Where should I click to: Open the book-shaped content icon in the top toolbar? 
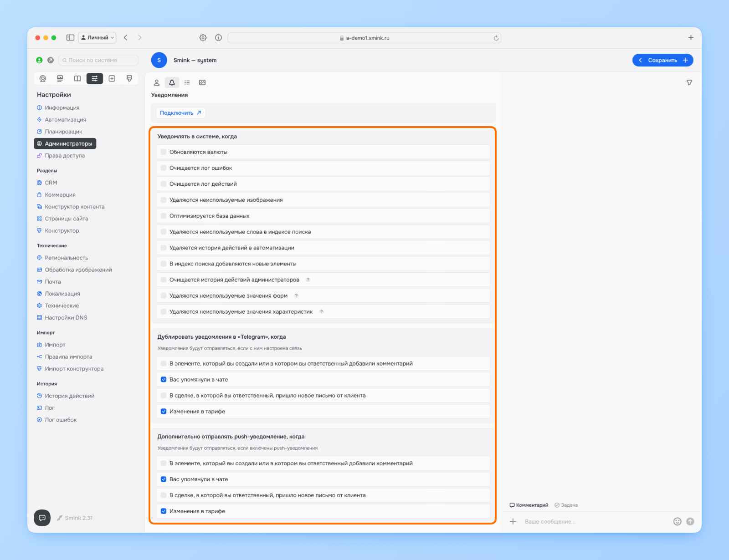click(77, 78)
